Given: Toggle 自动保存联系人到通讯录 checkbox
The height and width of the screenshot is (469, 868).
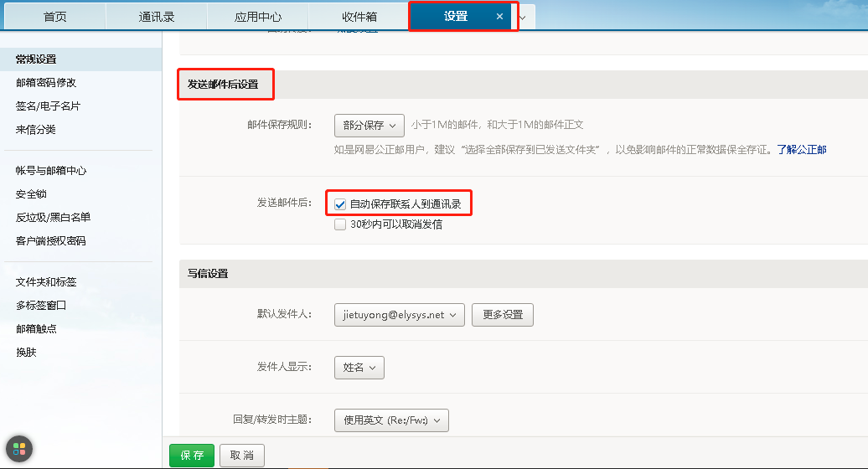Looking at the screenshot, I should [x=340, y=204].
